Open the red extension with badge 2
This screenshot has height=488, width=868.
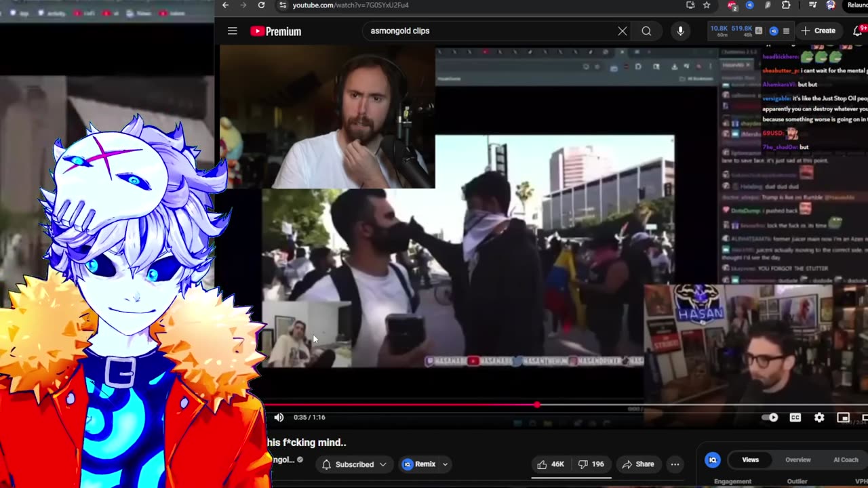(732, 5)
